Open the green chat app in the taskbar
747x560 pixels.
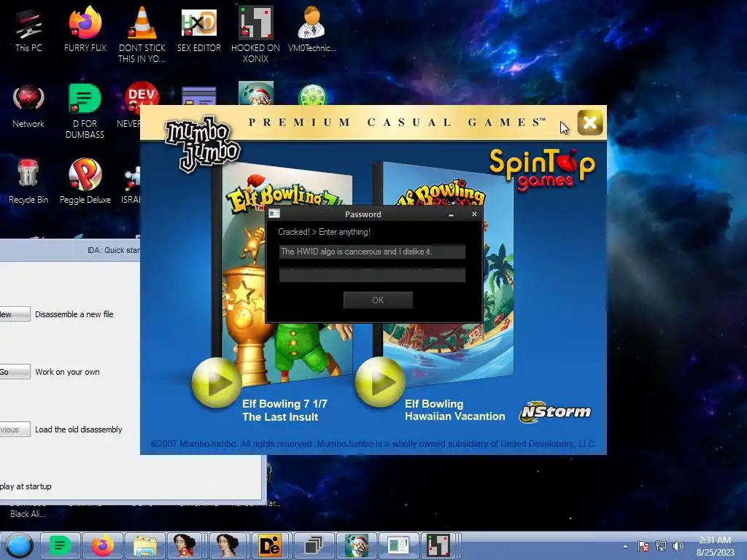(60, 545)
